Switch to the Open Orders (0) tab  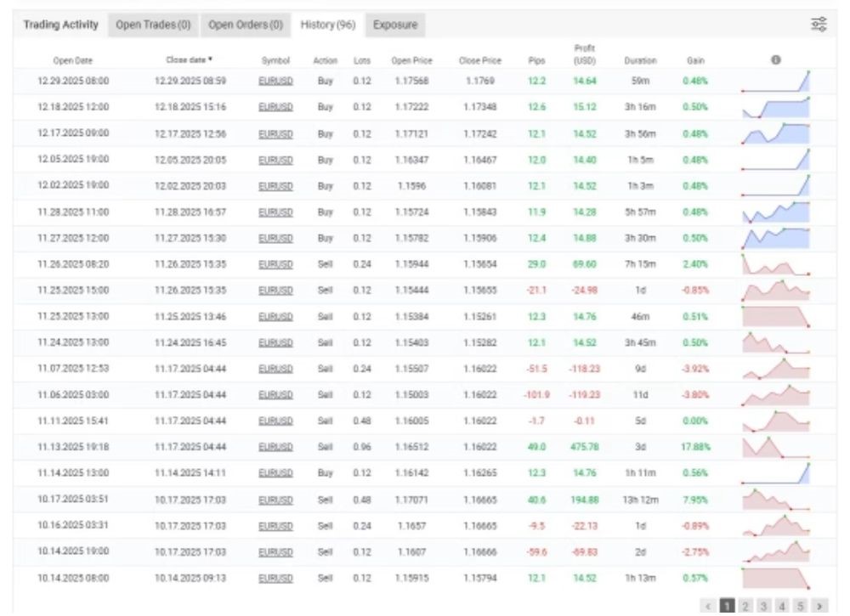point(246,25)
